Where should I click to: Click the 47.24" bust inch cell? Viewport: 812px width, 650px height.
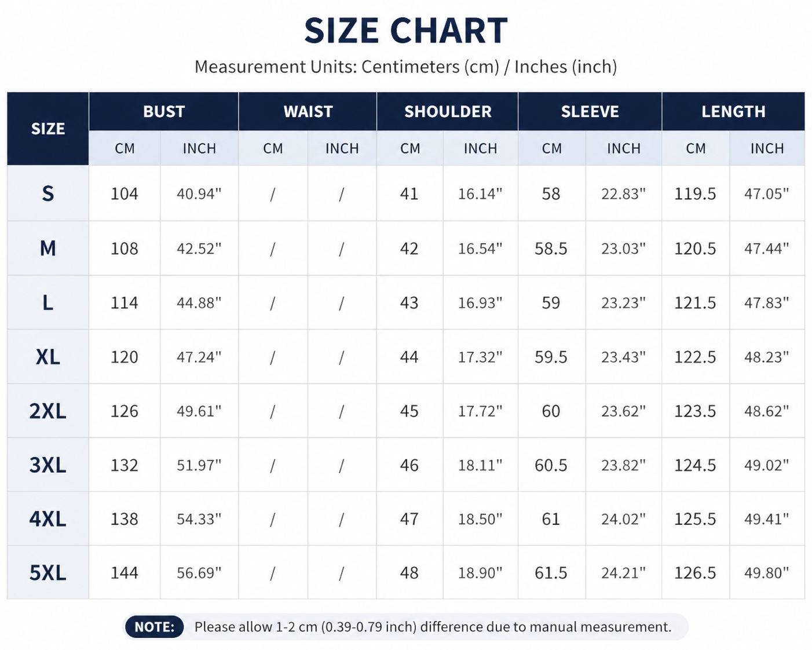[x=199, y=357]
